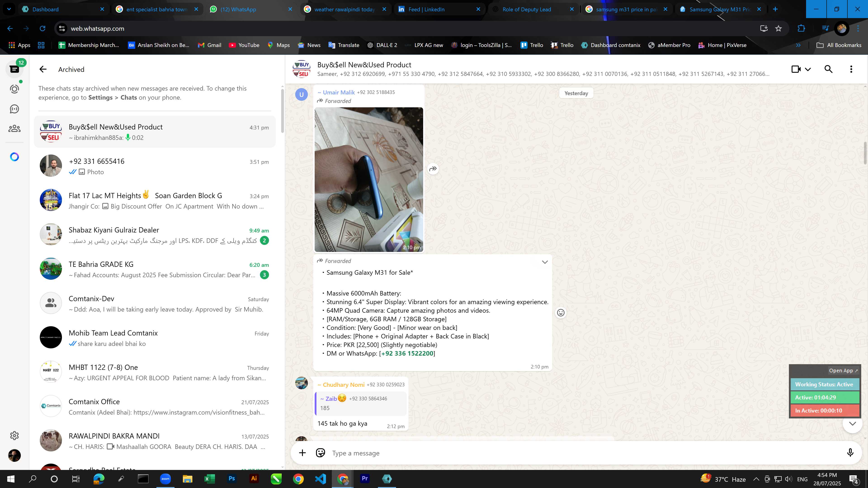Screen dimensions: 868x488
Task: Open the Communities icon in sidebar
Action: click(x=14, y=129)
